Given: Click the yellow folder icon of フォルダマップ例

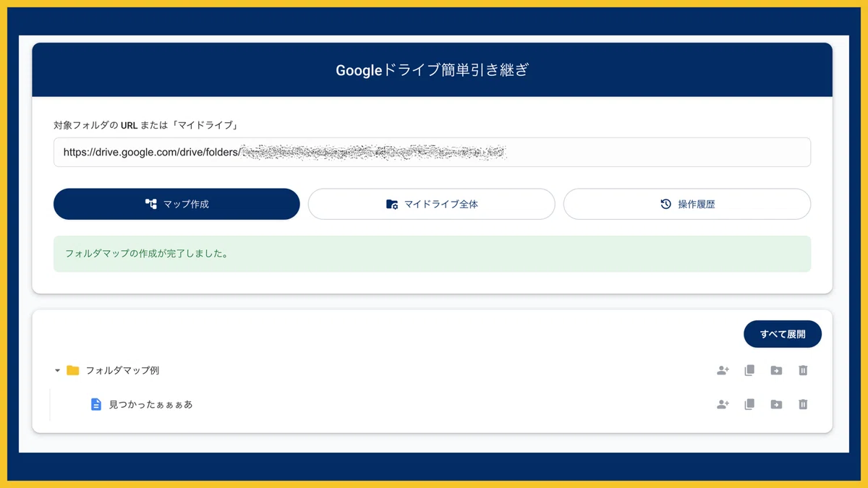Looking at the screenshot, I should pyautogui.click(x=73, y=370).
